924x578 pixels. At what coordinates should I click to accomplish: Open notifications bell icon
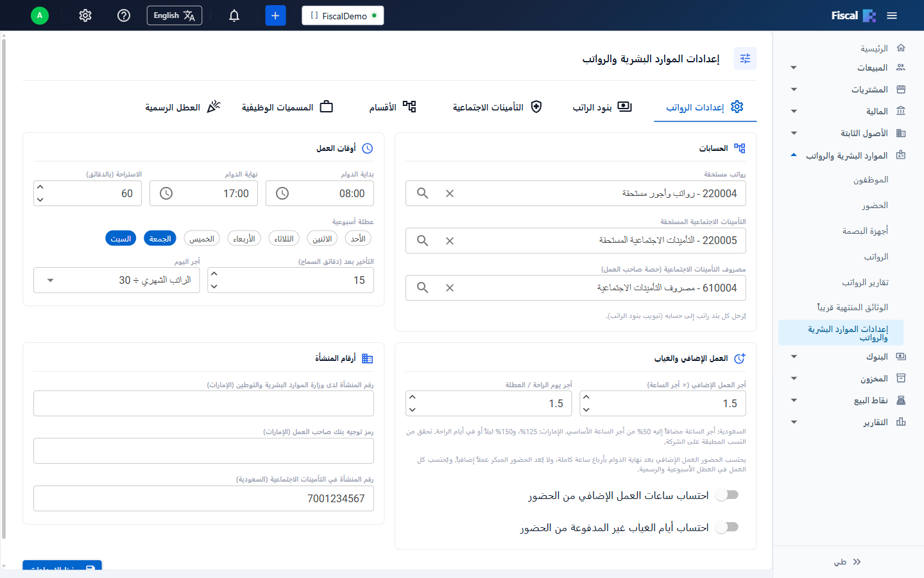coord(234,15)
